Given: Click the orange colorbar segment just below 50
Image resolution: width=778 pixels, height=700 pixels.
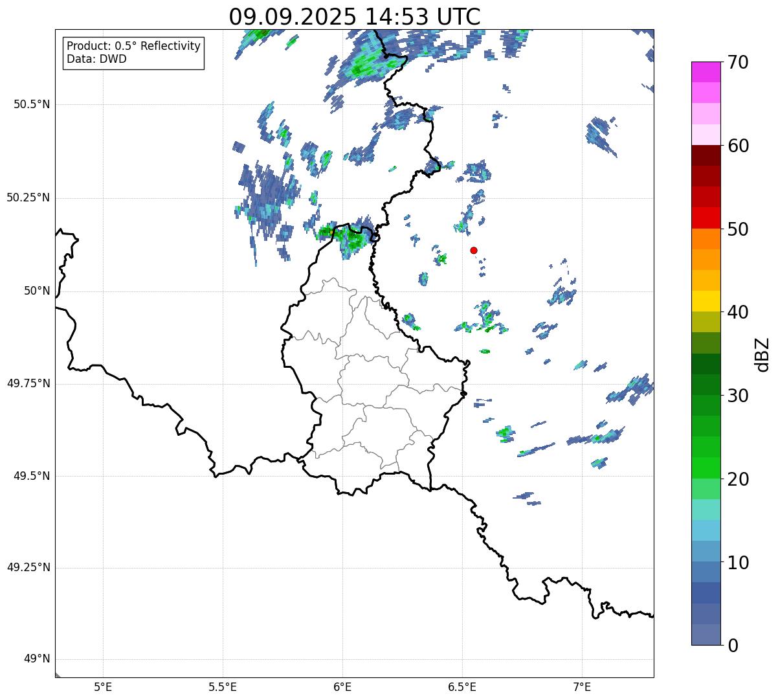Looking at the screenshot, I should (x=706, y=239).
